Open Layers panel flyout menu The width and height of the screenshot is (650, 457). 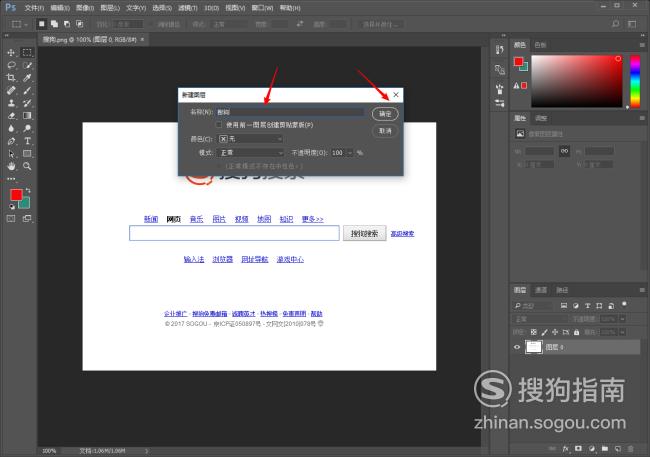(642, 290)
